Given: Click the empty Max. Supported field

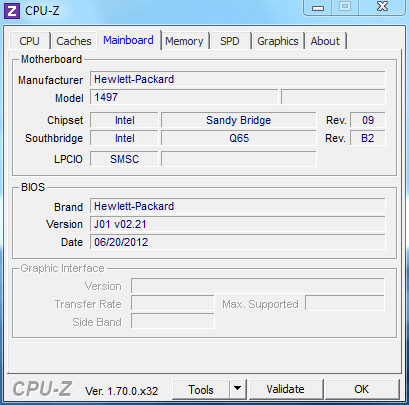Looking at the screenshot, I should [x=345, y=304].
